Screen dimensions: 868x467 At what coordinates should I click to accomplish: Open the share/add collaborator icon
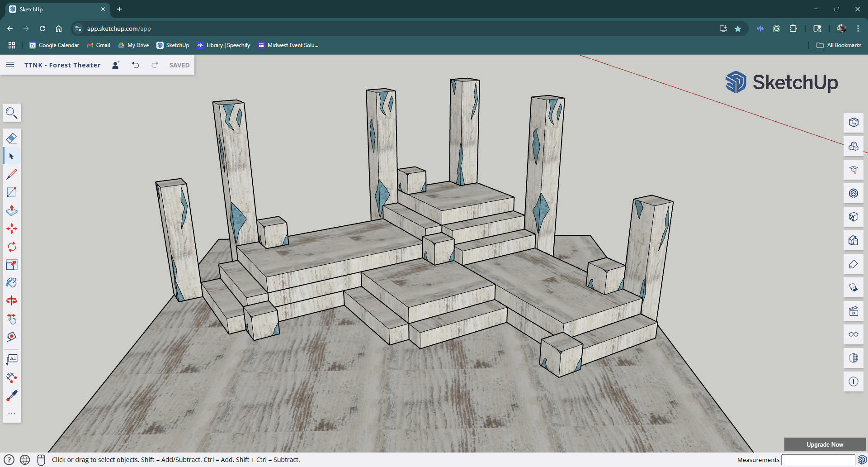pyautogui.click(x=116, y=65)
